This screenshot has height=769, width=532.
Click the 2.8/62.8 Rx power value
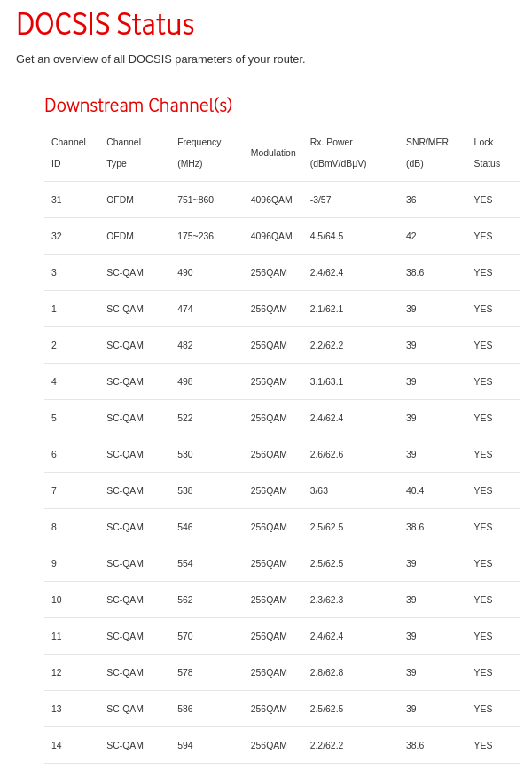[x=326, y=672]
